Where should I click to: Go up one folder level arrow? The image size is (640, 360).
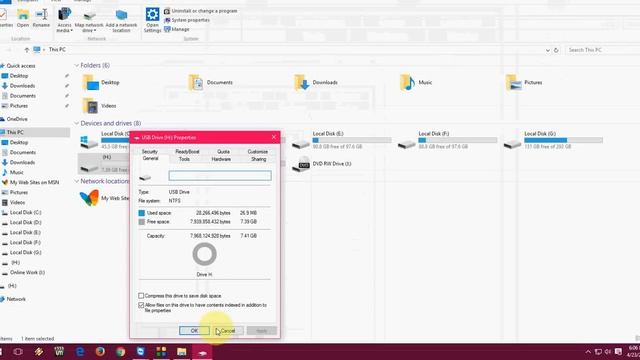point(27,50)
